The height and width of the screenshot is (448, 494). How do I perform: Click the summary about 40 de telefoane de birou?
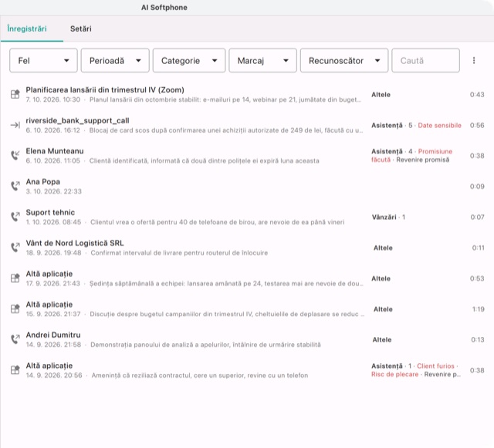coord(218,222)
